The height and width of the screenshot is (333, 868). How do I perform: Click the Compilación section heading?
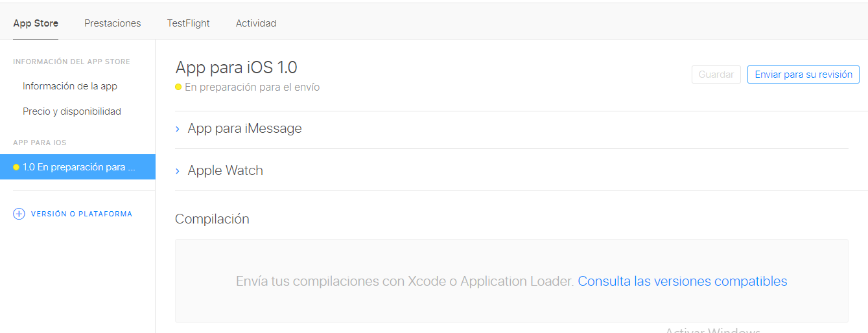(212, 219)
